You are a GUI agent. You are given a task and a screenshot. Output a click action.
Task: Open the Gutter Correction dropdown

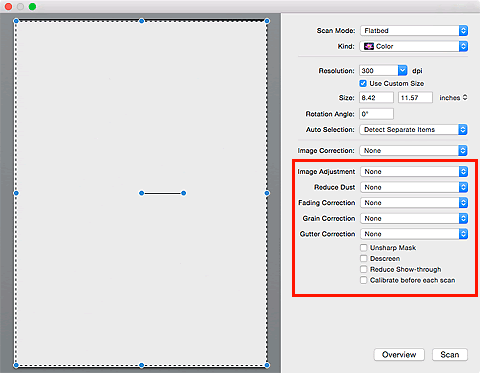coord(414,234)
